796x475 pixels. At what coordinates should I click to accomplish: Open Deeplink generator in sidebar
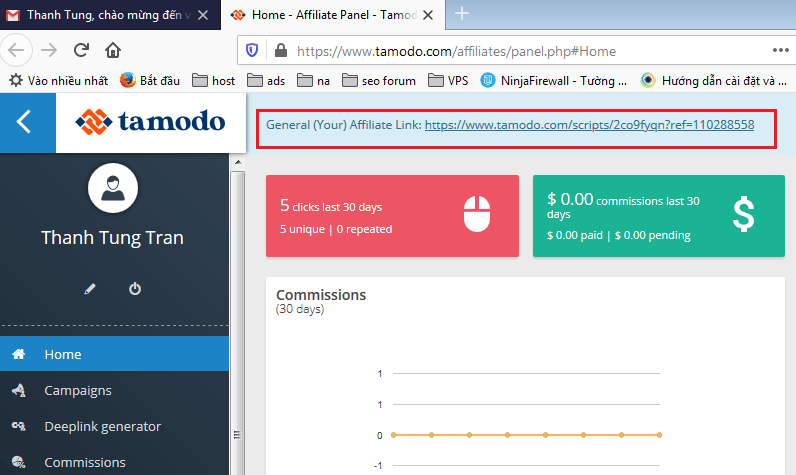(x=114, y=426)
